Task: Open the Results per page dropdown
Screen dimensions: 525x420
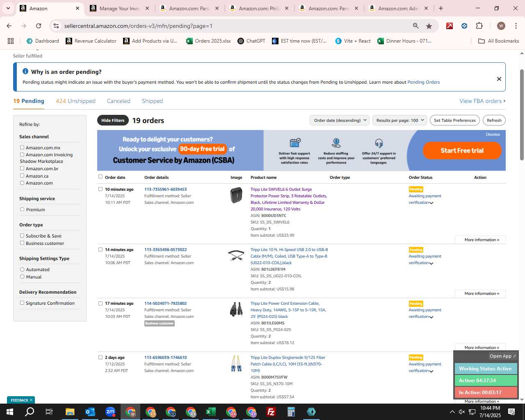Action: [x=400, y=120]
